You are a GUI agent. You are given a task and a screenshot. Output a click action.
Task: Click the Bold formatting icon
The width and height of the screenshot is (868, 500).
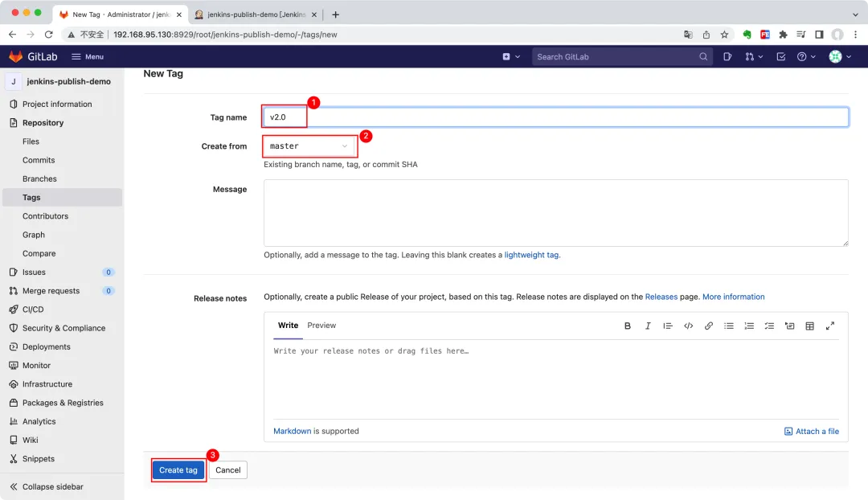(x=627, y=326)
